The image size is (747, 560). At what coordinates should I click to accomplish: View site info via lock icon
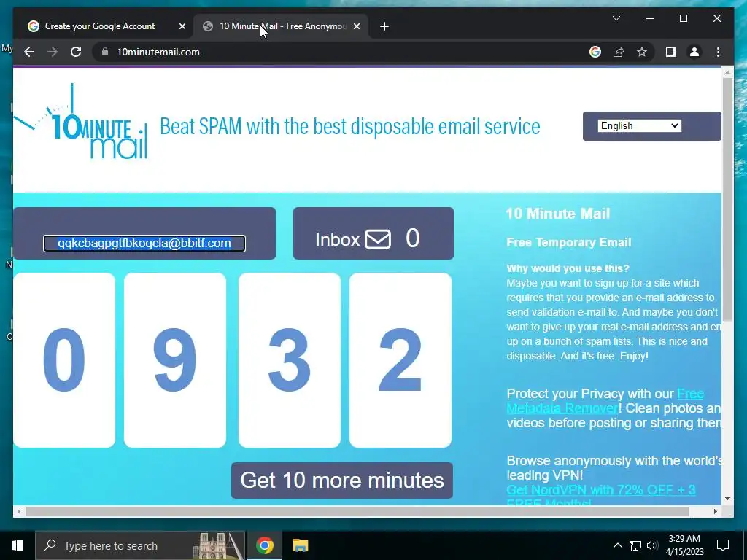tap(105, 52)
